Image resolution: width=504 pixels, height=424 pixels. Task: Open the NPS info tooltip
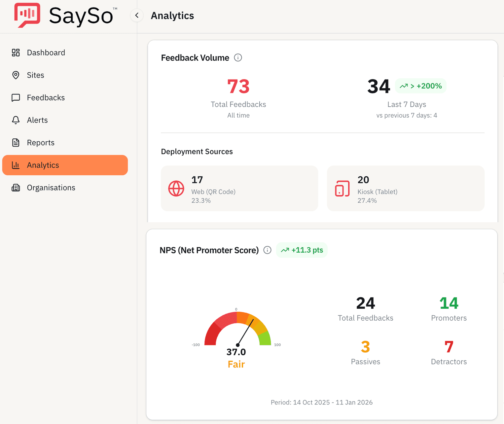click(267, 250)
